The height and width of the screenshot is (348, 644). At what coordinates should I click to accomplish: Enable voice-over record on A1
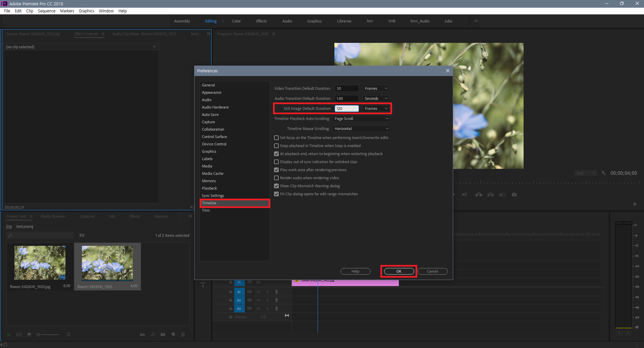(x=276, y=292)
